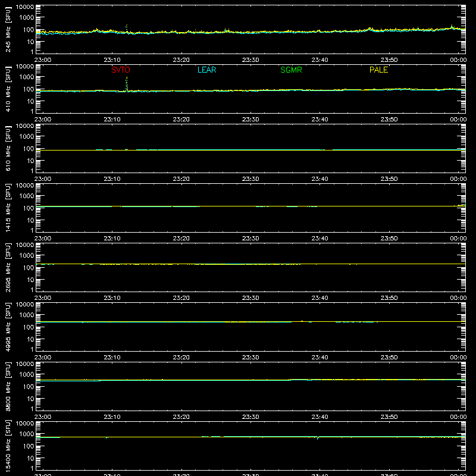Viewport: 476px width, 476px height.
Task: Click 23:00 tick under the 4995 MHz panel
Action: pos(43,358)
